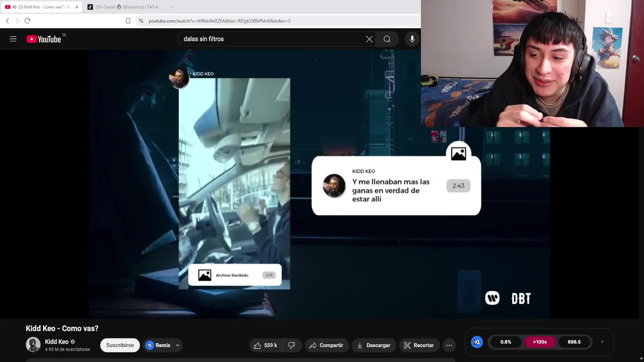644x362 pixels.
Task: Download the video with Descargar
Action: 374,345
